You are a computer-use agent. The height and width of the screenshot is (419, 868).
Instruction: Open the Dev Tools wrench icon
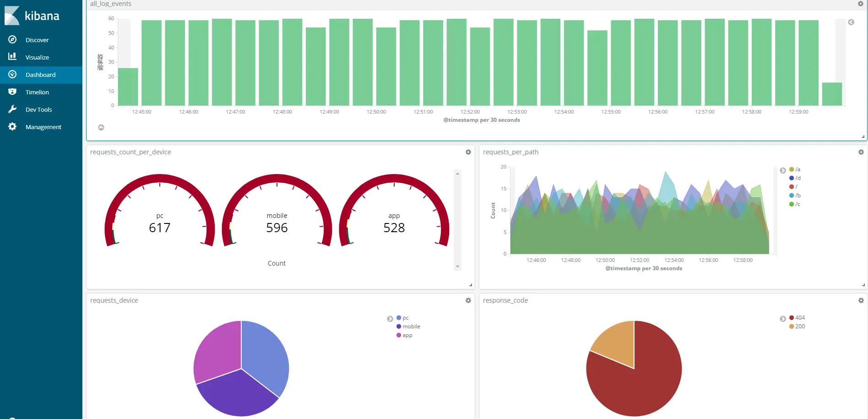pos(12,109)
